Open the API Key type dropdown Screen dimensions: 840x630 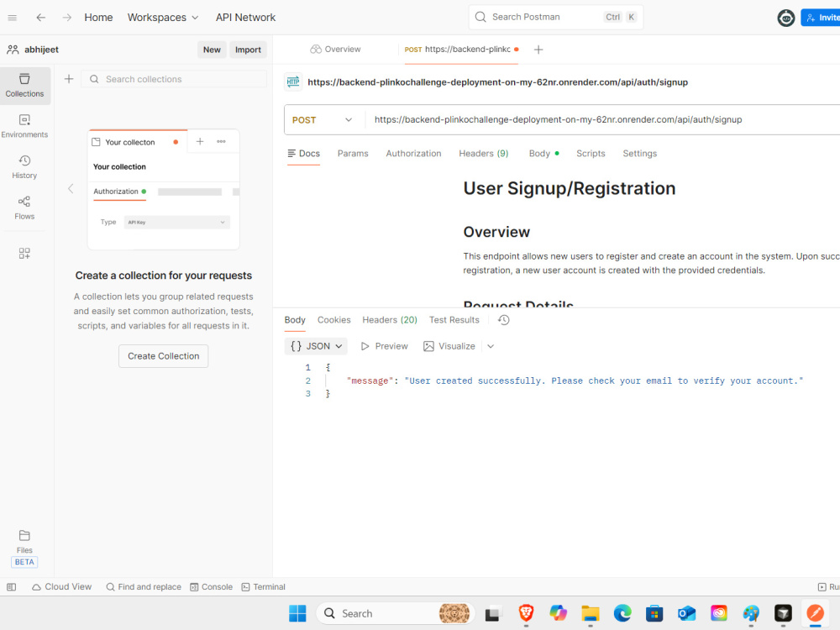(x=176, y=223)
